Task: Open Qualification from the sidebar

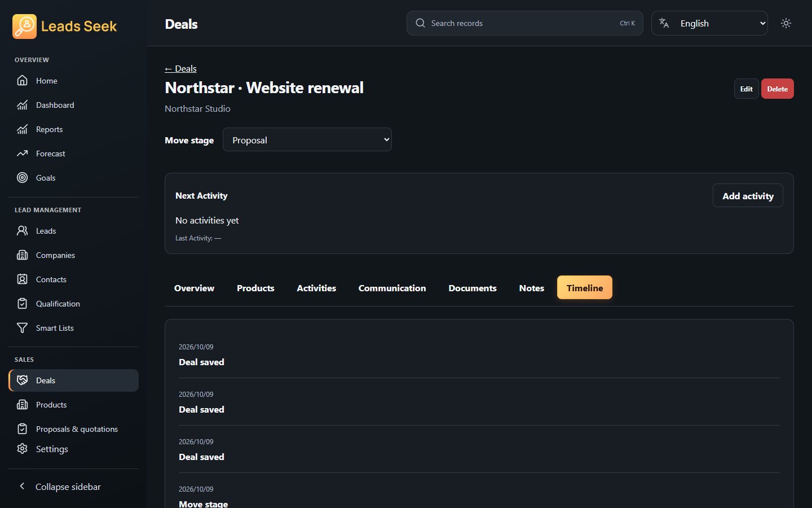Action: coord(73,304)
